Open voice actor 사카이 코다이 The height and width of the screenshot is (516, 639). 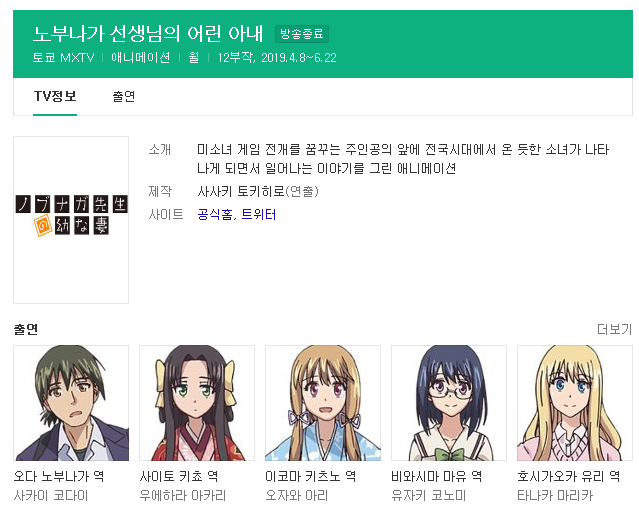click(51, 496)
